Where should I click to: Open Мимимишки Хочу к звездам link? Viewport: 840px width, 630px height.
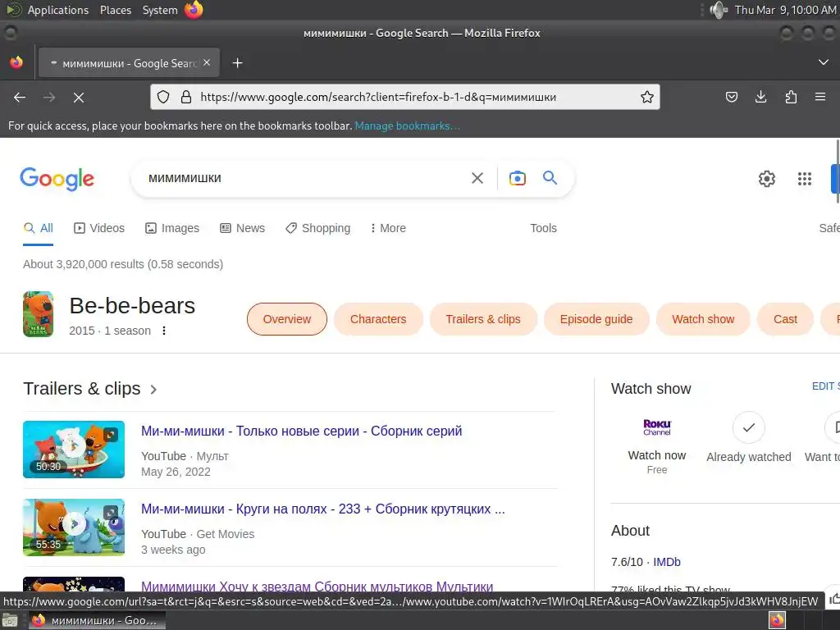[x=317, y=586]
